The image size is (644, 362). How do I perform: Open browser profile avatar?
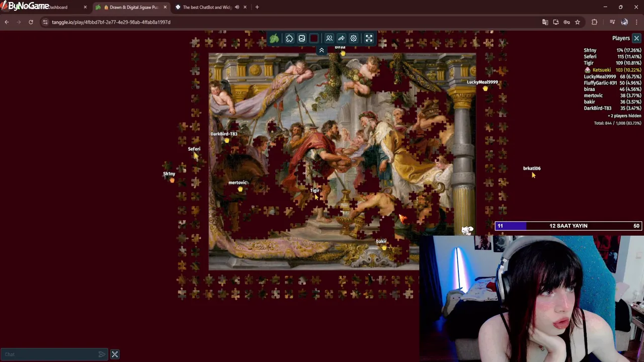(x=624, y=22)
